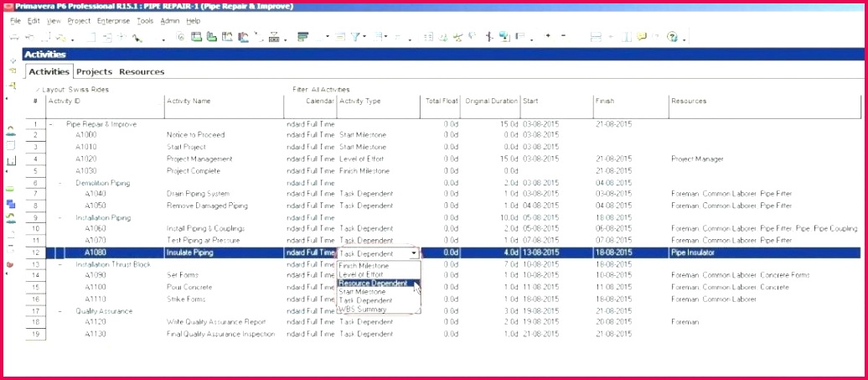
Task: Open the Enterprise menu
Action: [x=113, y=20]
